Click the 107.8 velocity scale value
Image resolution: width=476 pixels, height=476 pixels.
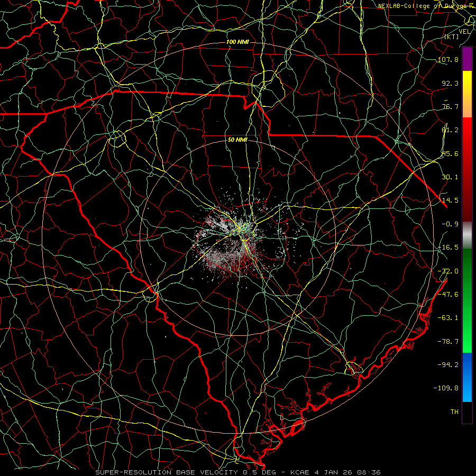pos(448,59)
